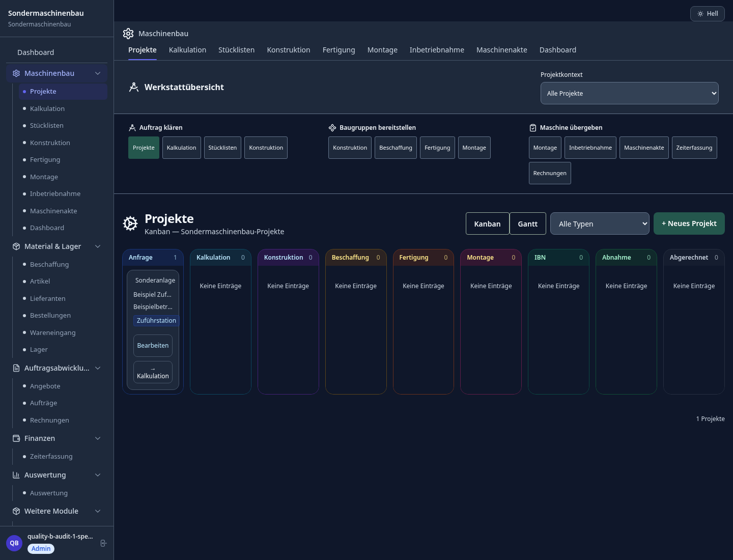Create a new project with Neues Projekt

click(689, 223)
